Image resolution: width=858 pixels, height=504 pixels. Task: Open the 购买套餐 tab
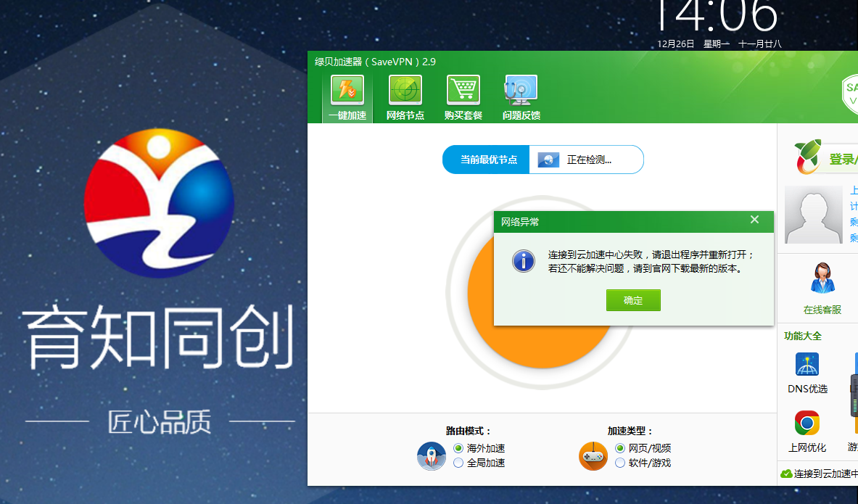[463, 97]
